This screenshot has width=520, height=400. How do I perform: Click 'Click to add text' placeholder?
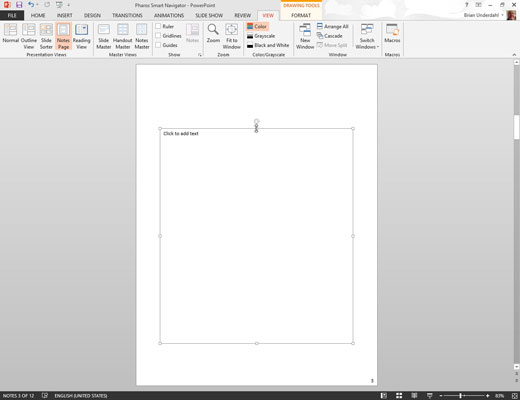coord(181,134)
